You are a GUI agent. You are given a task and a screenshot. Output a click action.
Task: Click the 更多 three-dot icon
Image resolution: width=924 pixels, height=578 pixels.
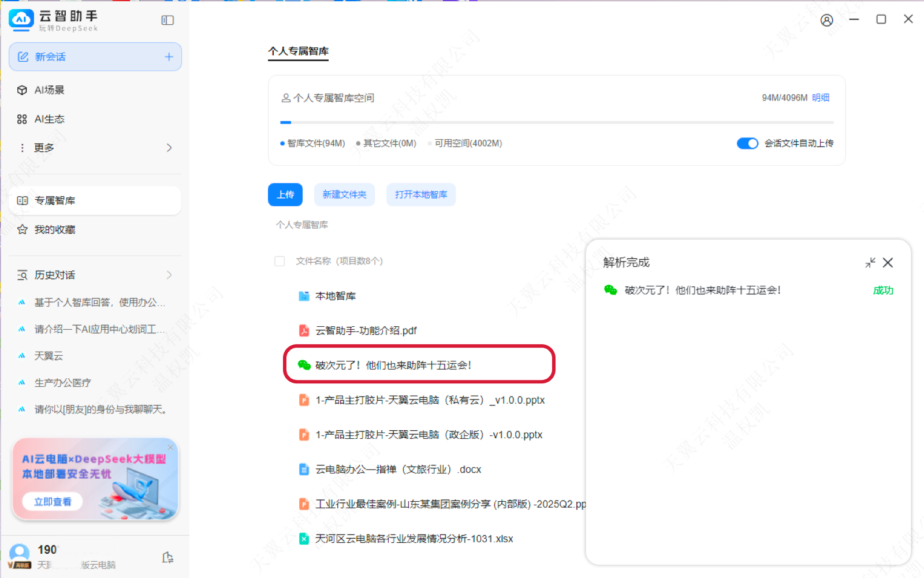pos(22,148)
